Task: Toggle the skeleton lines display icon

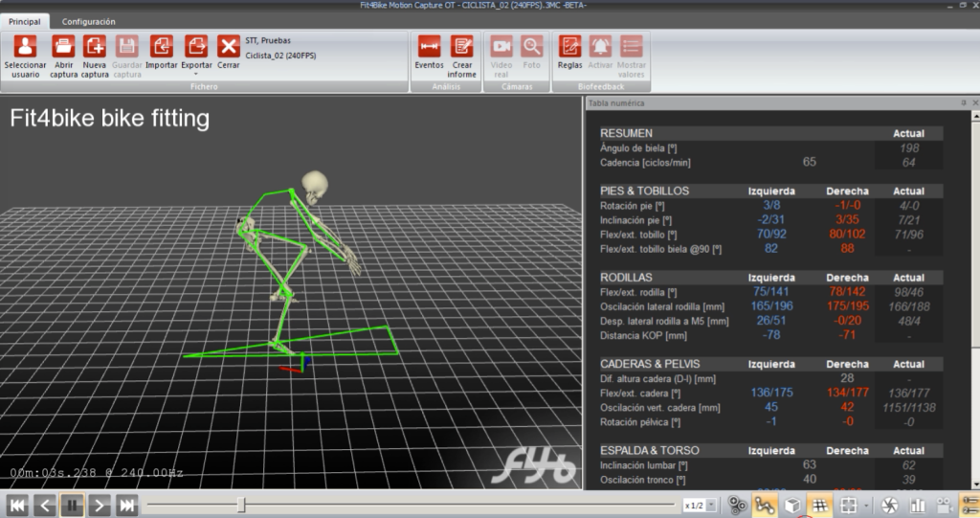Action: tap(765, 506)
